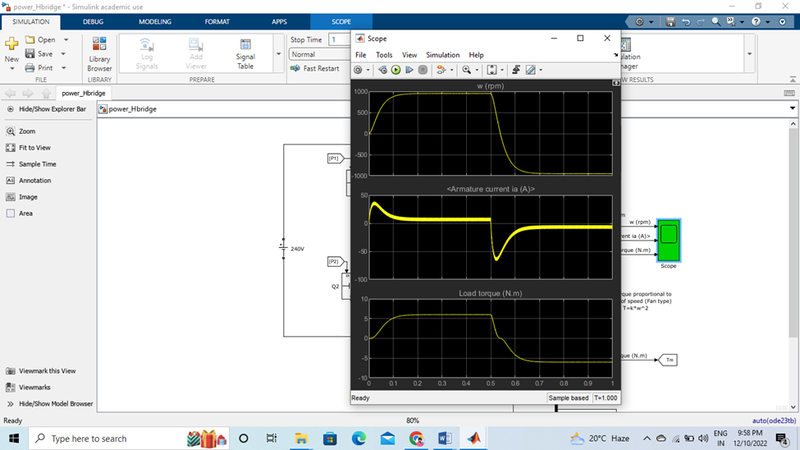Image resolution: width=800 pixels, height=450 pixels.
Task: Click the New model icon
Action: pyautogui.click(x=12, y=44)
